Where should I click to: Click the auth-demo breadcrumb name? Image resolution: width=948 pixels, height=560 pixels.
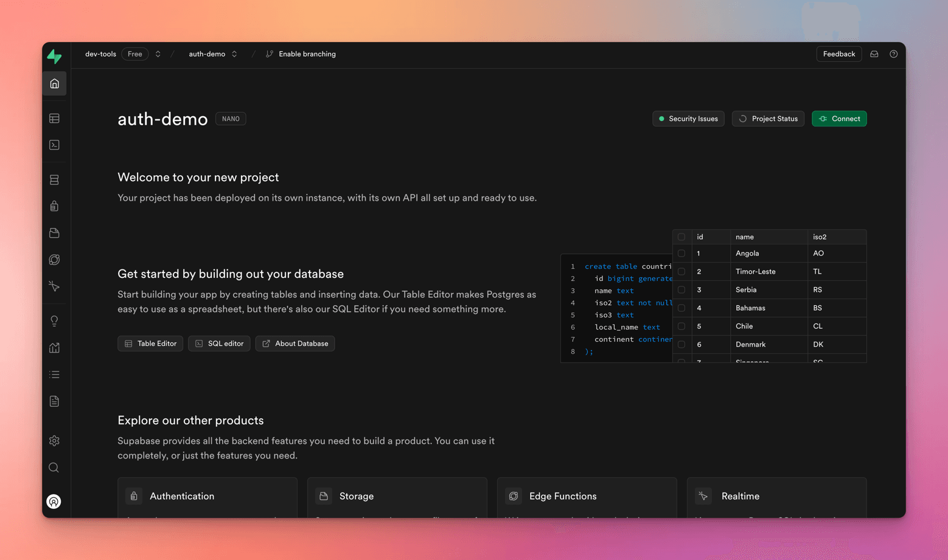207,54
